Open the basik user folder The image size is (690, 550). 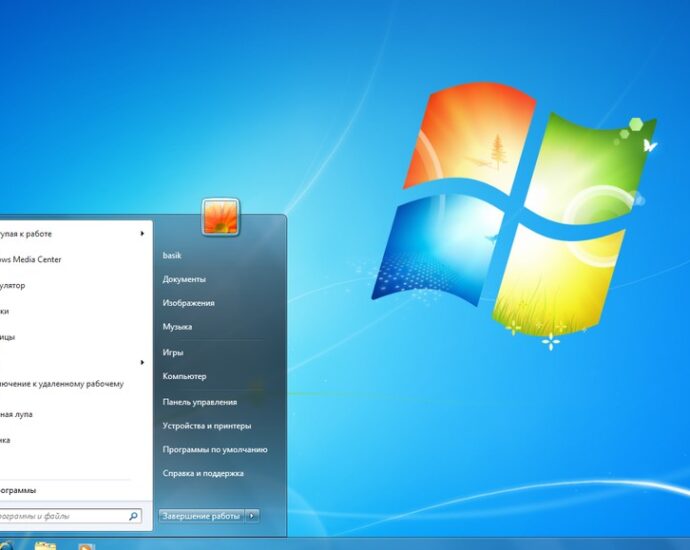pos(172,256)
